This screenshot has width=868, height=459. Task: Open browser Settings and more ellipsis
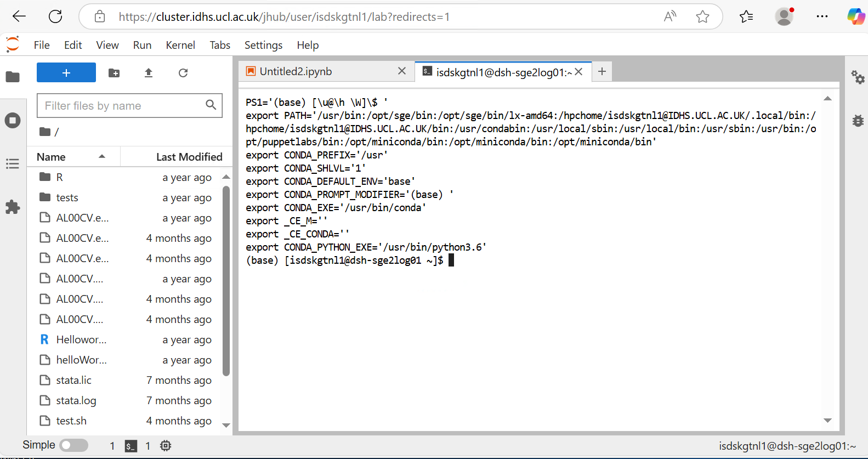point(822,16)
